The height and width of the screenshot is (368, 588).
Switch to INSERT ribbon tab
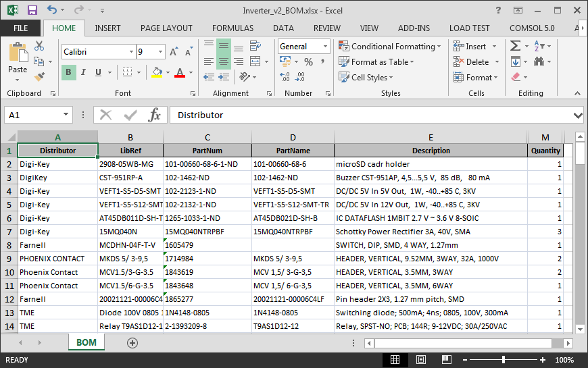pyautogui.click(x=107, y=28)
